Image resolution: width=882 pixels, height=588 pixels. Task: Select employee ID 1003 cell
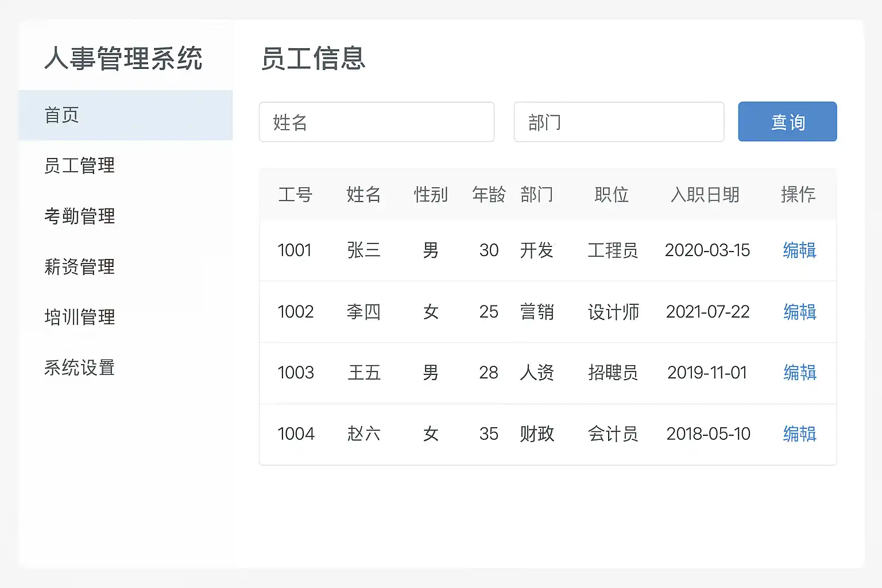(296, 373)
